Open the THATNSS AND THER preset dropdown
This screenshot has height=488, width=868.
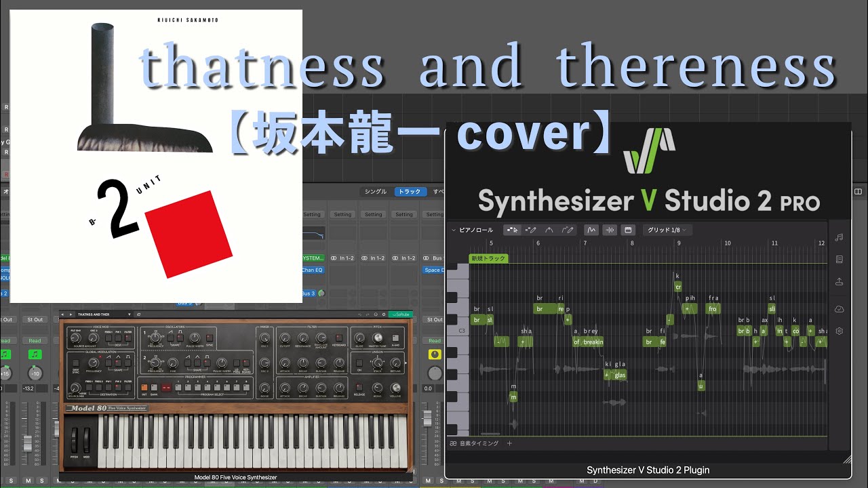point(104,314)
